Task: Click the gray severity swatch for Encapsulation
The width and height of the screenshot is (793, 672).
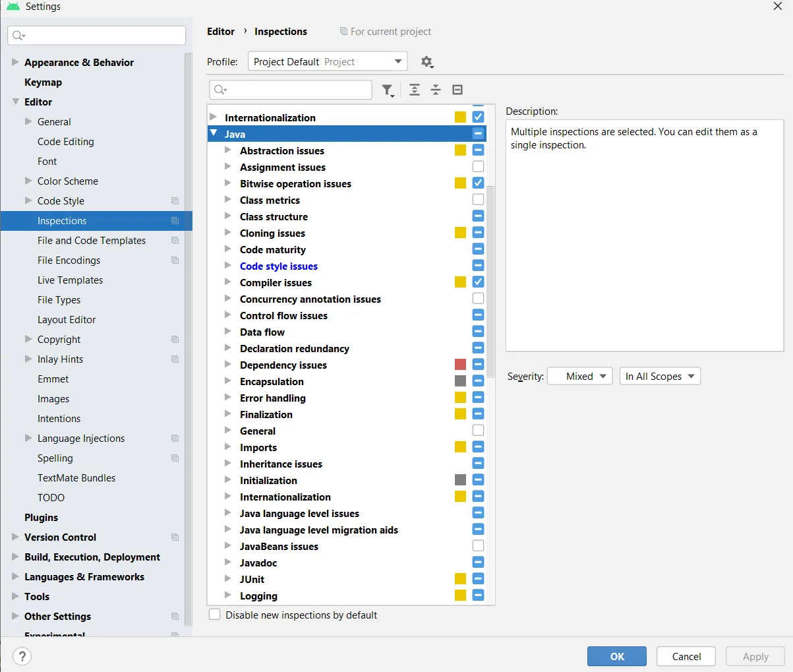Action: (x=460, y=381)
